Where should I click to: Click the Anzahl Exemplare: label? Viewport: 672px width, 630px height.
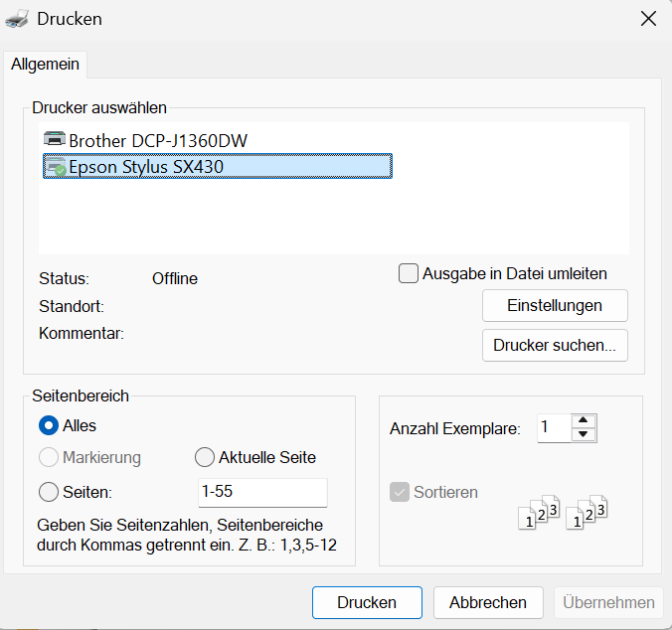[x=455, y=428]
